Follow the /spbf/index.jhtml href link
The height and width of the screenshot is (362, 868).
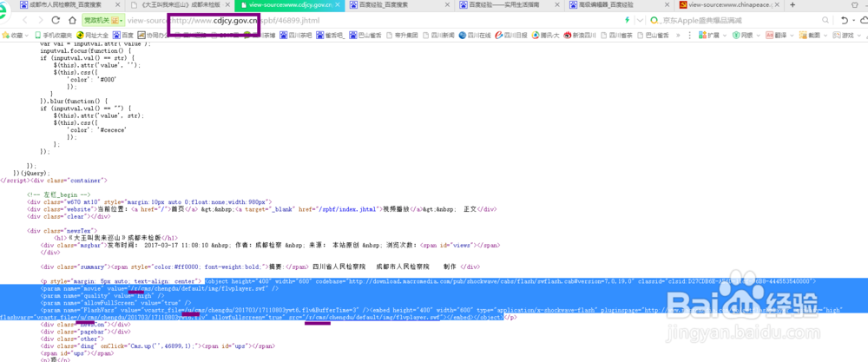pyautogui.click(x=350, y=209)
